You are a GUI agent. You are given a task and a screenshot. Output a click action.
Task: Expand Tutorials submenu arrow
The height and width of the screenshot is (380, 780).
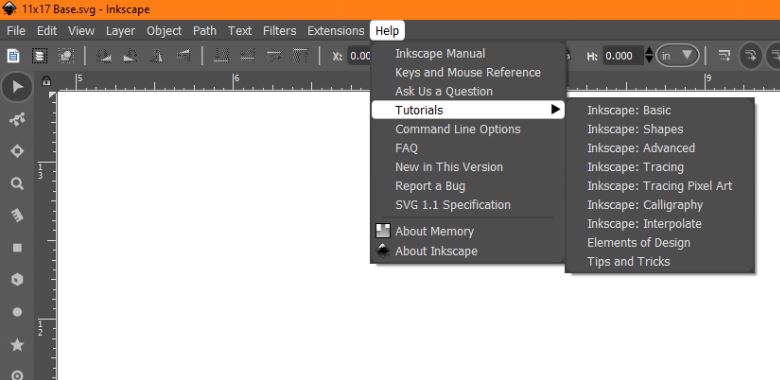(556, 110)
